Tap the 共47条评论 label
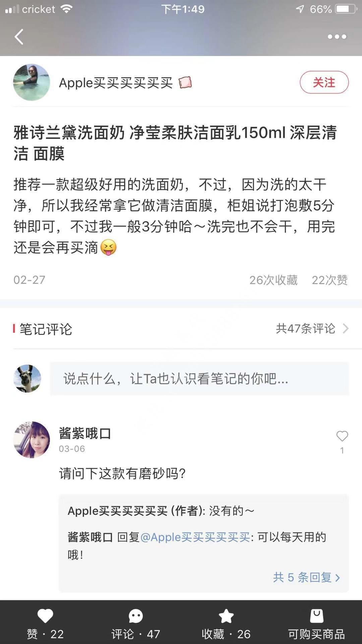 (305, 328)
